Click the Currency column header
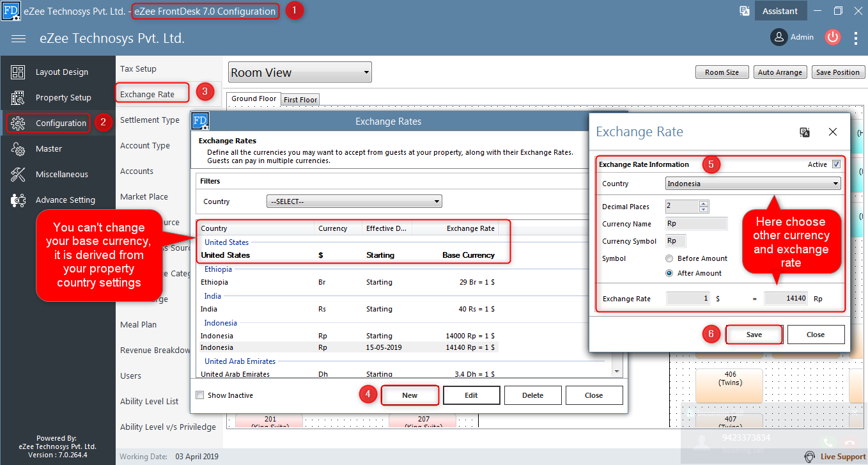868x465 pixels. click(338, 228)
